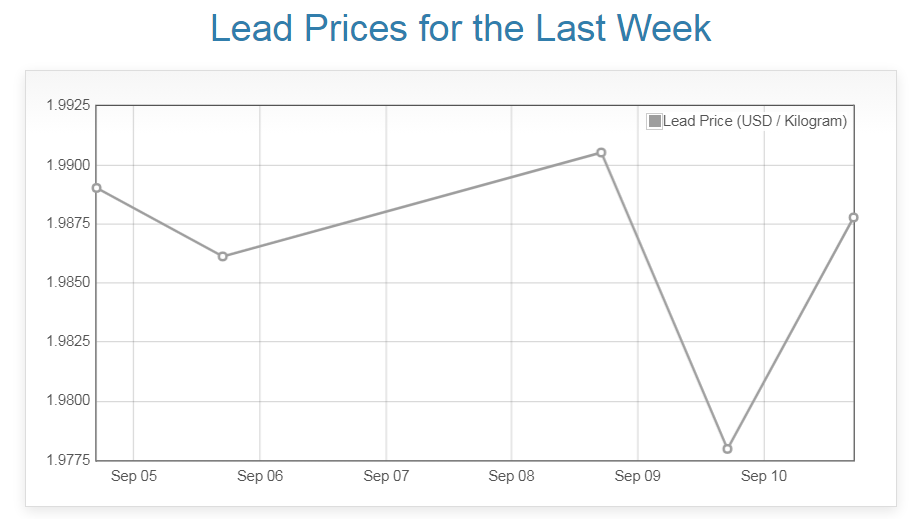Select the data point between Sep 05 and Sep 06
The width and height of the screenshot is (912, 519).
222,257
